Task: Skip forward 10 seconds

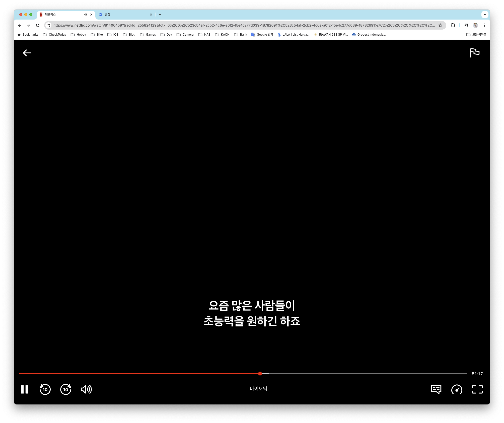Action: pos(66,389)
